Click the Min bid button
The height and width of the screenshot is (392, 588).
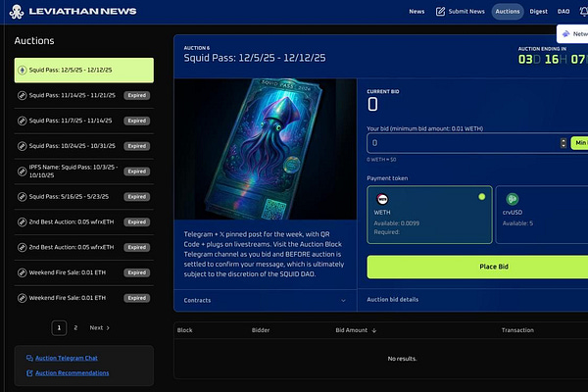(579, 143)
